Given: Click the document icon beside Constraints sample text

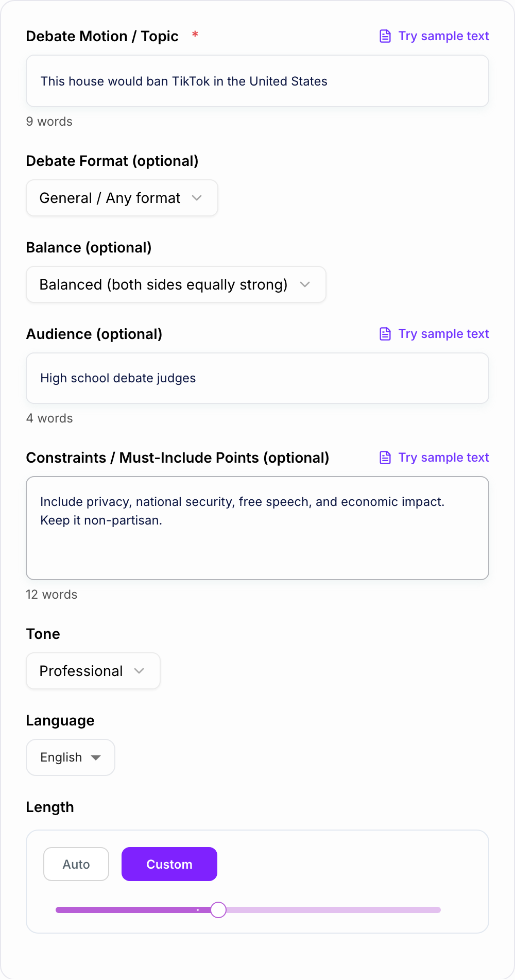Looking at the screenshot, I should (x=385, y=458).
